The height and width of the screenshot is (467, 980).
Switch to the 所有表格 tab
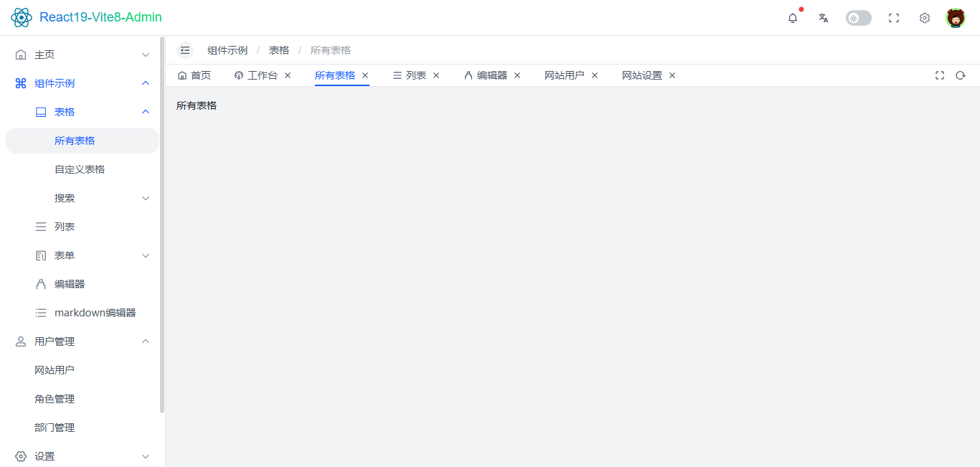(335, 75)
